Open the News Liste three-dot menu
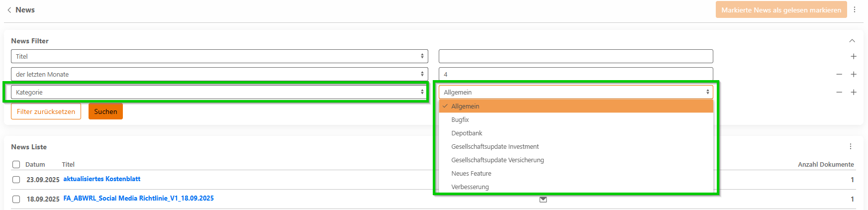 851,146
